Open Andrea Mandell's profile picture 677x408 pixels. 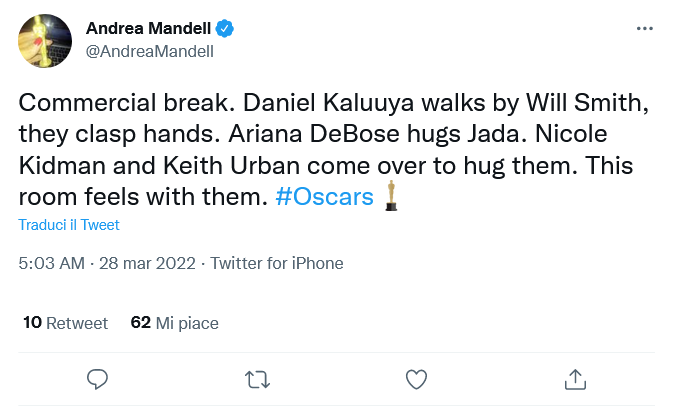45,41
